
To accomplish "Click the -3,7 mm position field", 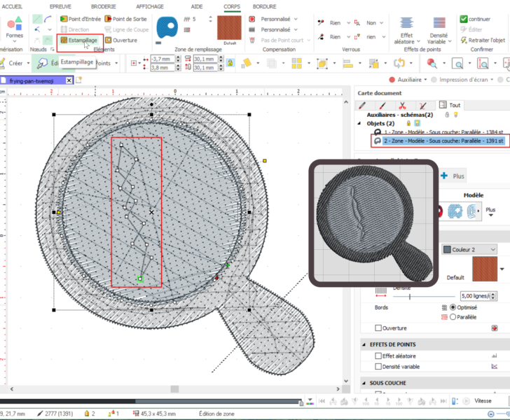I will pos(163,59).
